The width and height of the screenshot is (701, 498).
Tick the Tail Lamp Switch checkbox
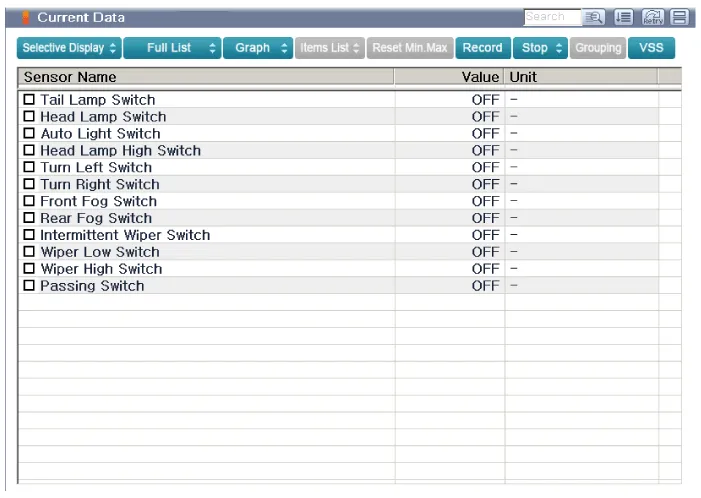click(29, 100)
